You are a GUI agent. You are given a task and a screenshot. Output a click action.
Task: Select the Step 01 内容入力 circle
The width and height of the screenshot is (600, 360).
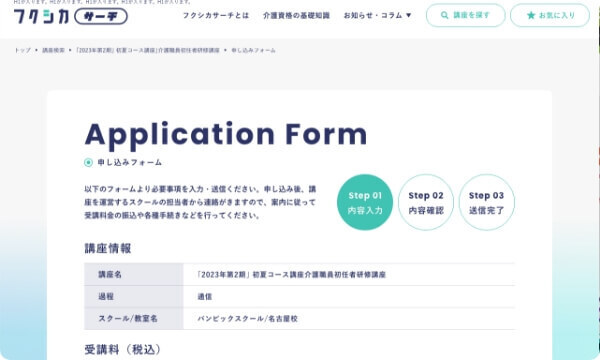[x=365, y=202]
